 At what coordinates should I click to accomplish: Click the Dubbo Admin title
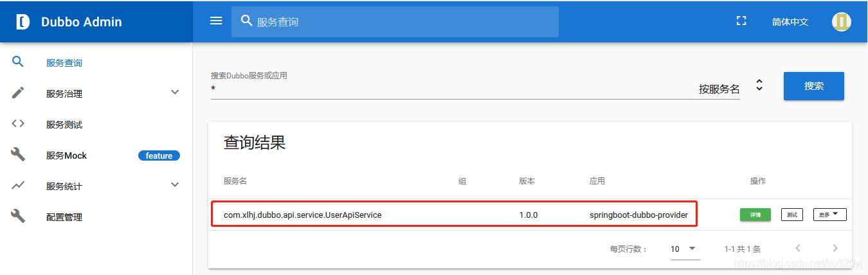point(81,22)
